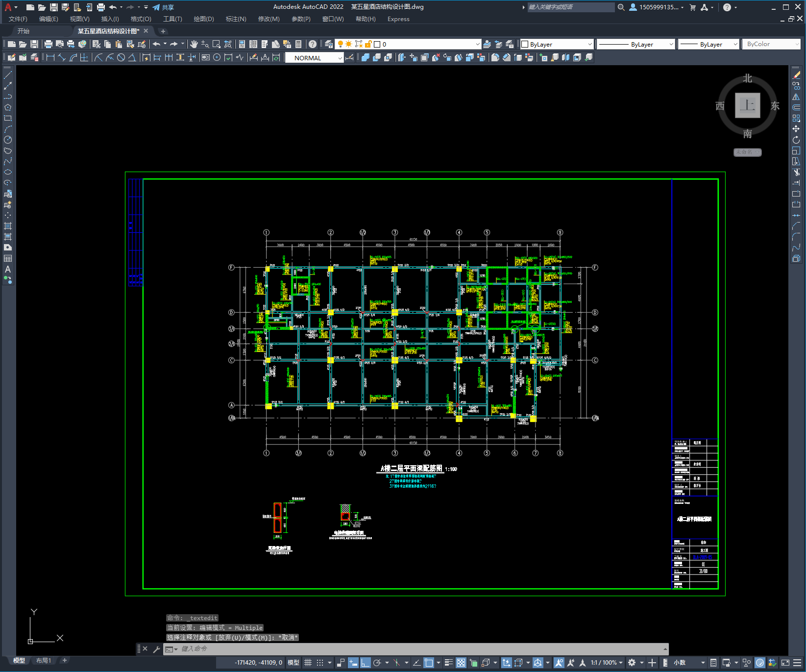Viewport: 806px width, 672px height.
Task: Open the Express menu
Action: coord(398,19)
